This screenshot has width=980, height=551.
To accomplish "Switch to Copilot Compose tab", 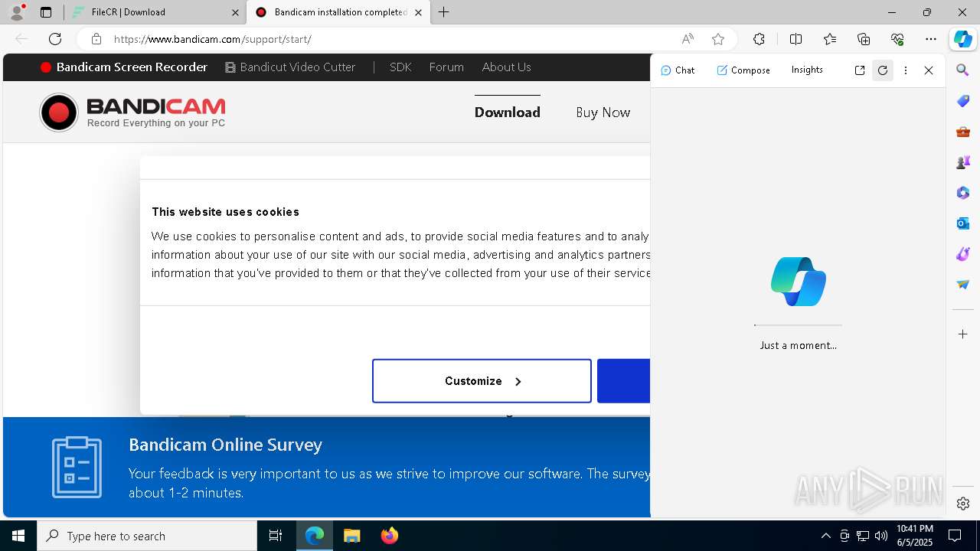I will pyautogui.click(x=743, y=70).
